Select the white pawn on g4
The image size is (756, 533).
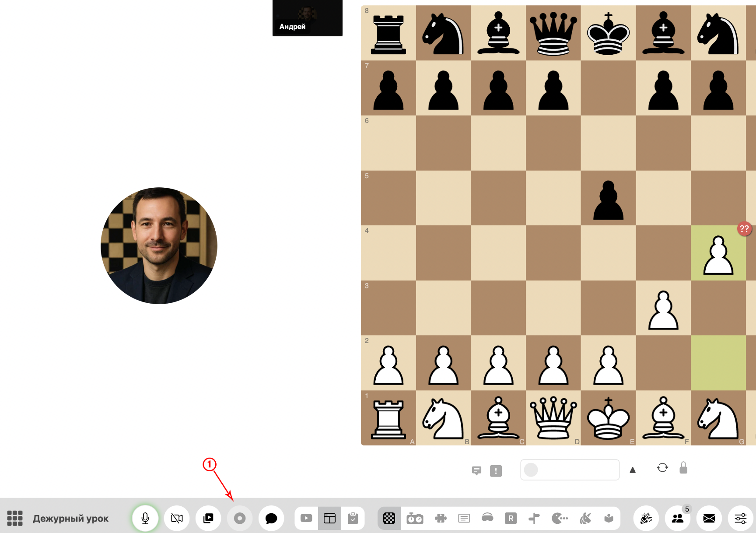[x=718, y=253]
